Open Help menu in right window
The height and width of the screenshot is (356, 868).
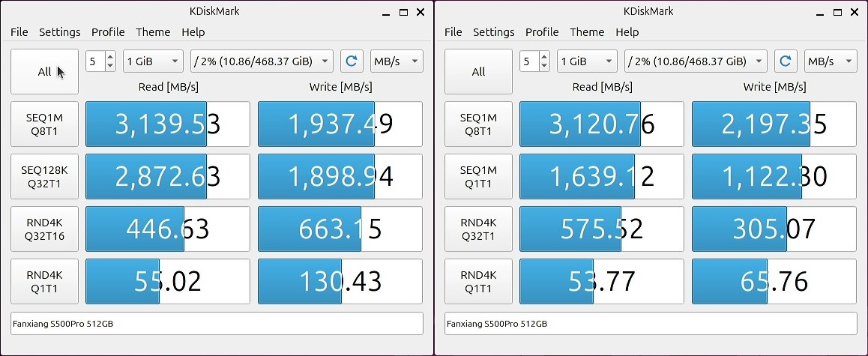pos(627,32)
